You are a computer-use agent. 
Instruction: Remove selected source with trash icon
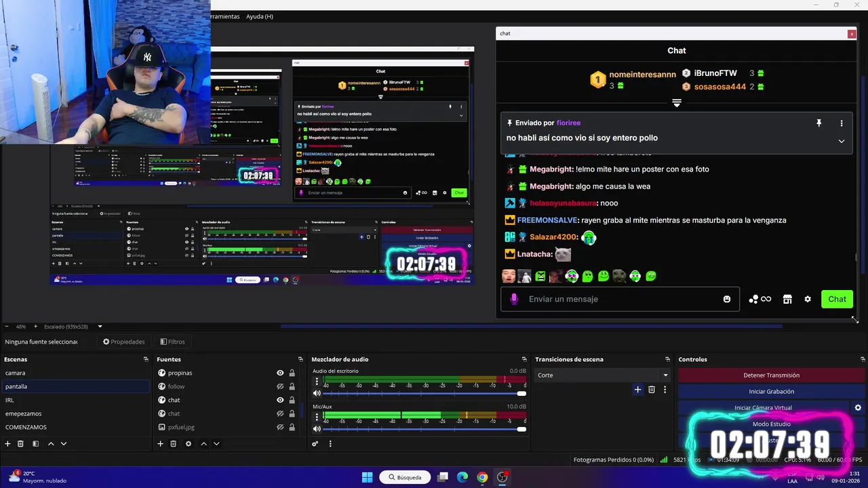pos(173,444)
